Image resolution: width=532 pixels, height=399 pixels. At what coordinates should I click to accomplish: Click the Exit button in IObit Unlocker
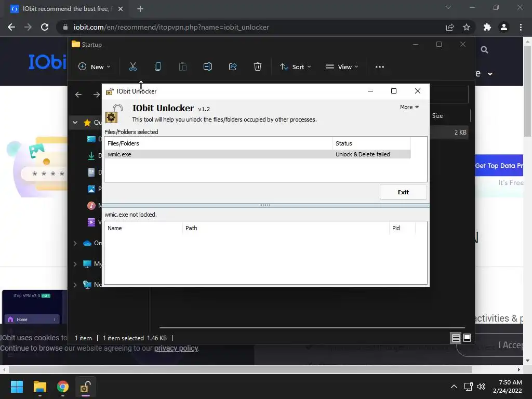tap(403, 192)
